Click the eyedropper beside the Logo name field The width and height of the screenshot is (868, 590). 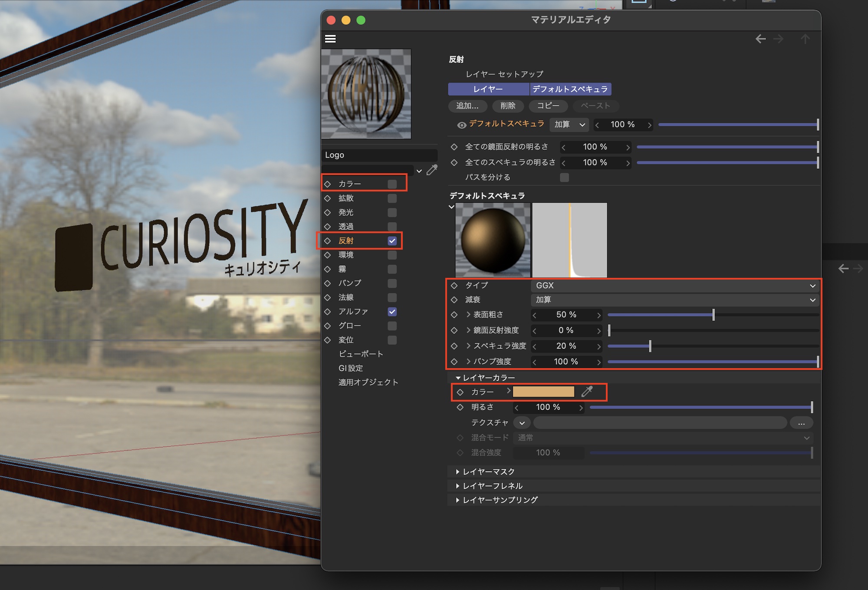pyautogui.click(x=431, y=170)
